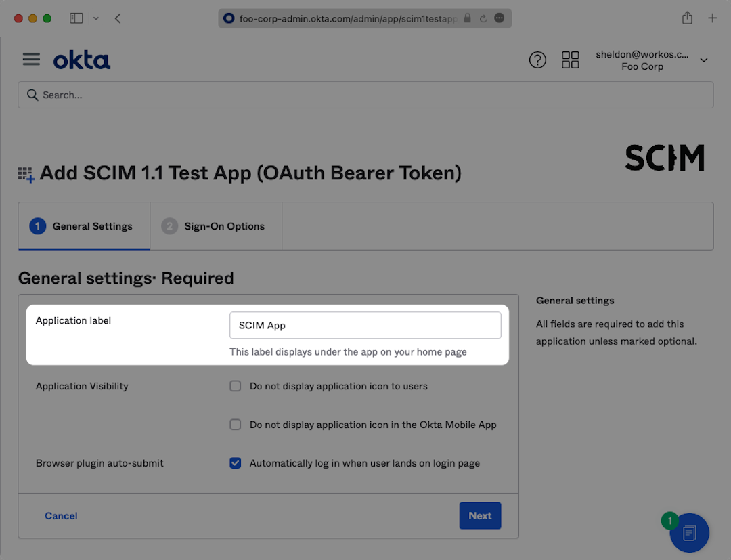Go back with the browser chevron

coord(118,18)
